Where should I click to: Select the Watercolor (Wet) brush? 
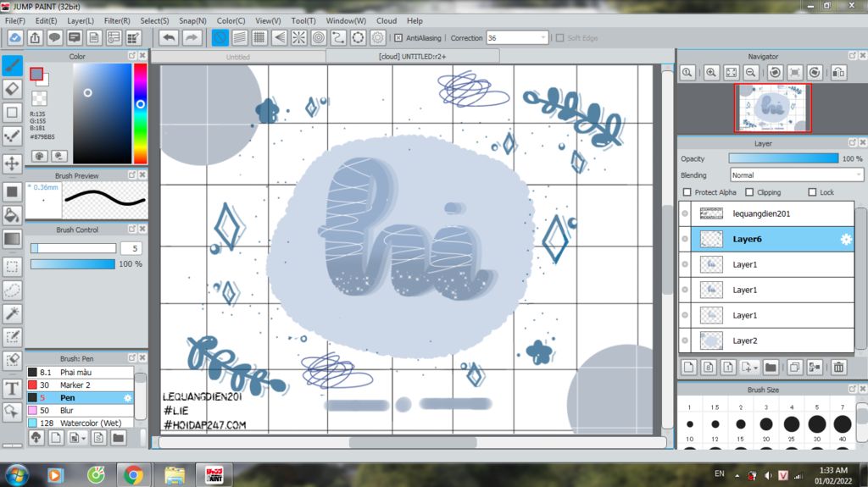(80, 423)
